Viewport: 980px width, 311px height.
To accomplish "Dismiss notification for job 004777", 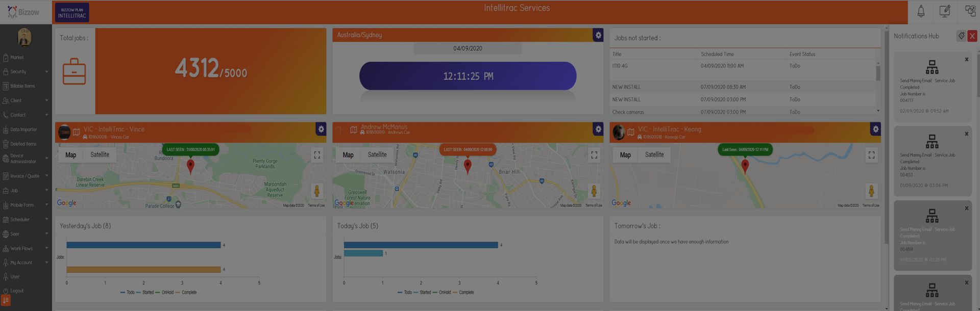I will click(966, 60).
